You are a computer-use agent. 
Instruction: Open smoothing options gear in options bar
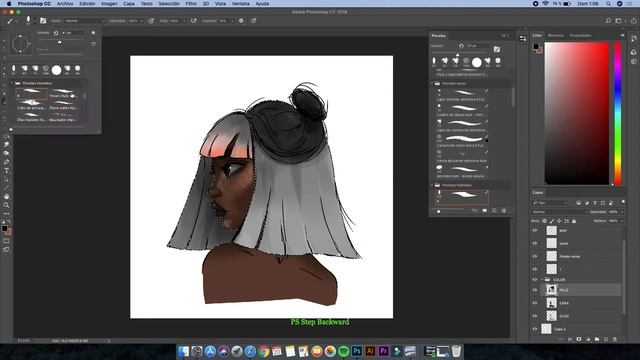(241, 20)
